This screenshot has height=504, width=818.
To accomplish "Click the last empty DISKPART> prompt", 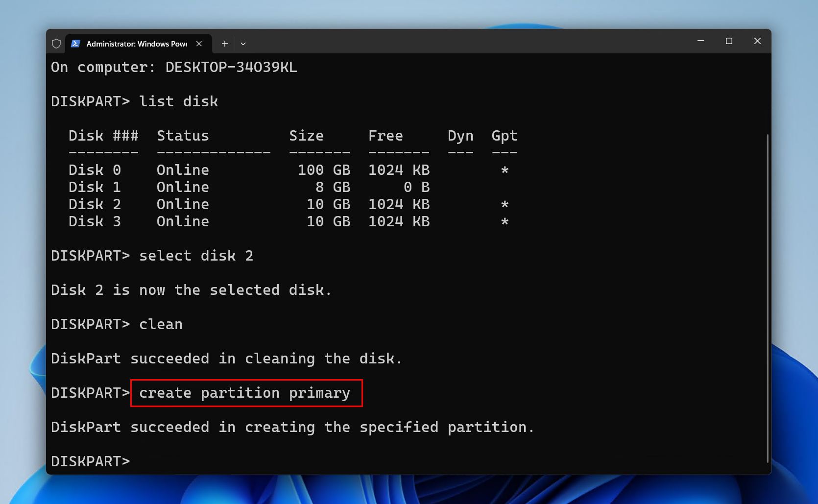I will (x=90, y=460).
